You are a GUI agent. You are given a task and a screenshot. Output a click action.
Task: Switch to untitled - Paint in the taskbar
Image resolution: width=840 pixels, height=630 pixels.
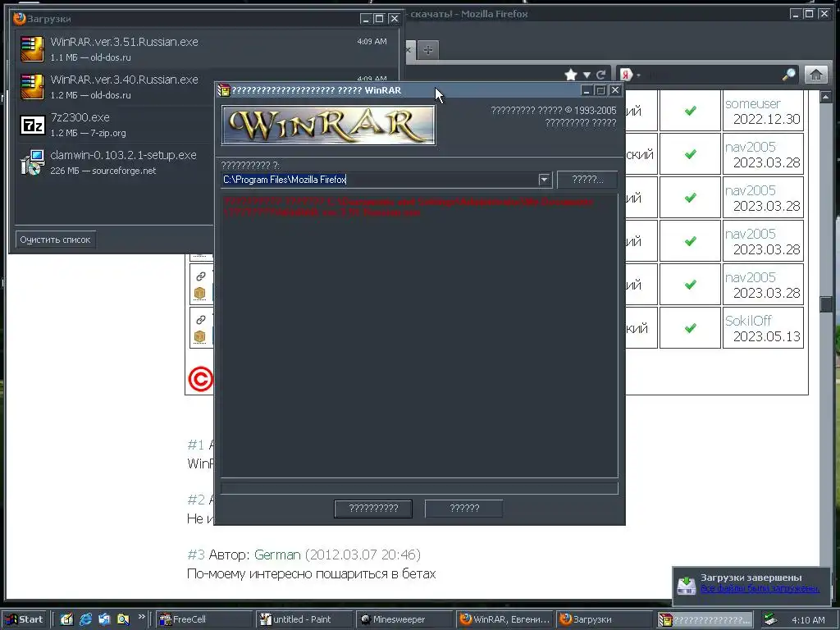tap(304, 619)
